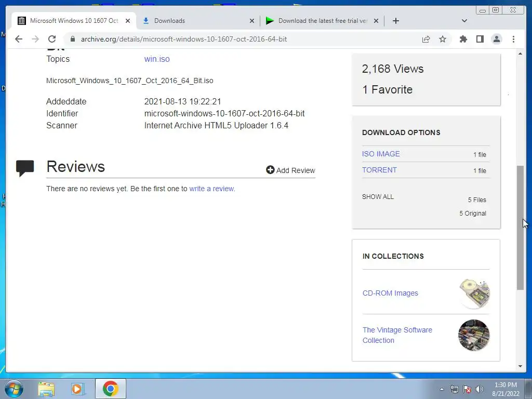Open a new tab with plus button
This screenshot has height=399, width=532.
pyautogui.click(x=395, y=21)
